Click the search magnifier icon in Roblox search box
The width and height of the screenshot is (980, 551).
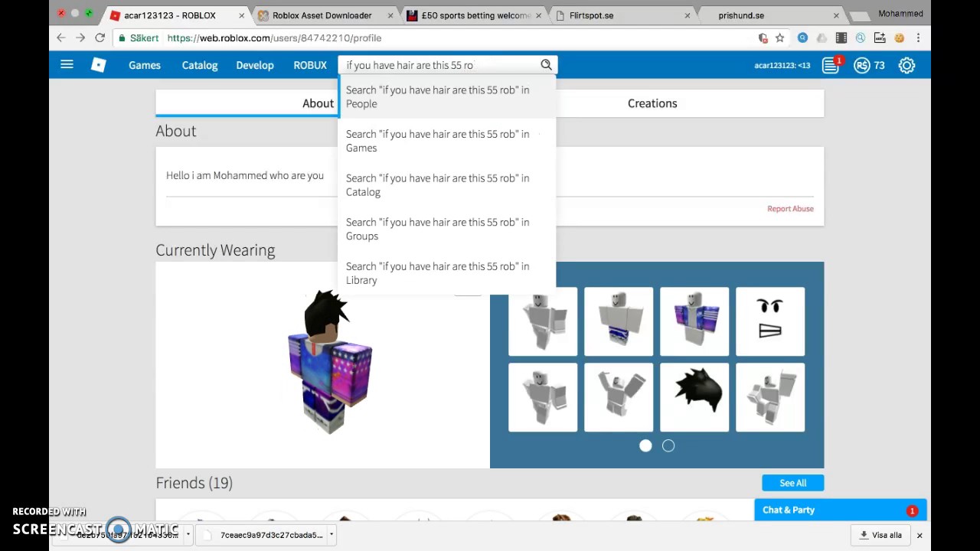pyautogui.click(x=546, y=65)
